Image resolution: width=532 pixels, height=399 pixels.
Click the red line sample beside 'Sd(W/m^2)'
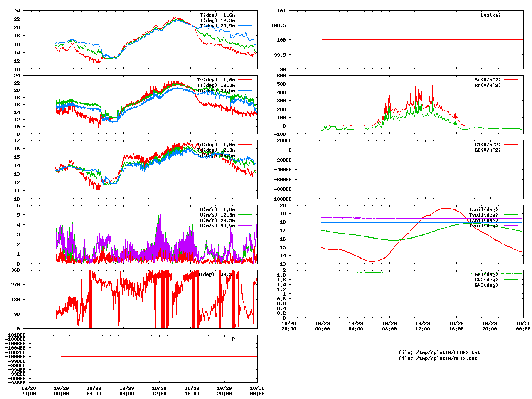[x=511, y=80]
